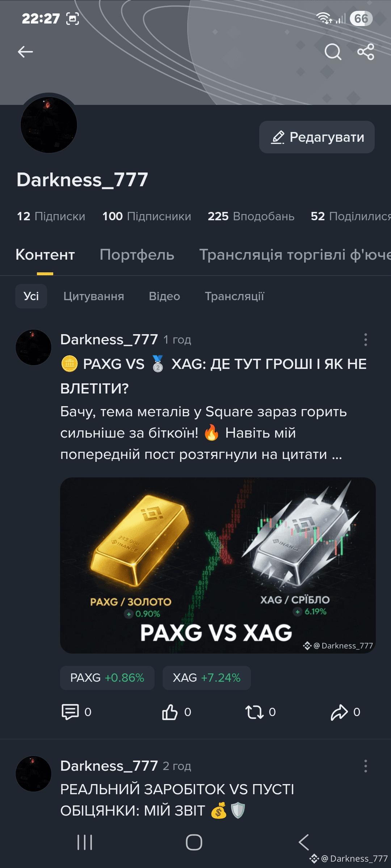Tap the Редагувати edit profile button
This screenshot has width=391, height=868.
tap(317, 137)
